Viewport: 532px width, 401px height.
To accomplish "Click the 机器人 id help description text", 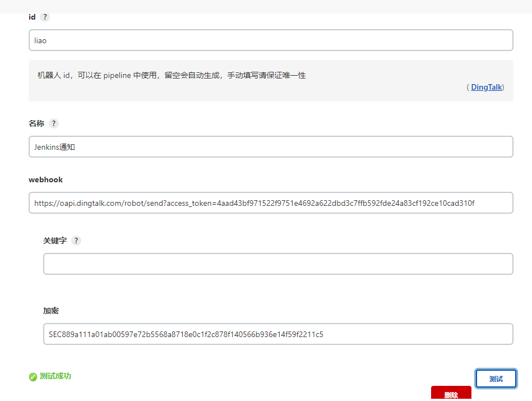I will pos(172,75).
